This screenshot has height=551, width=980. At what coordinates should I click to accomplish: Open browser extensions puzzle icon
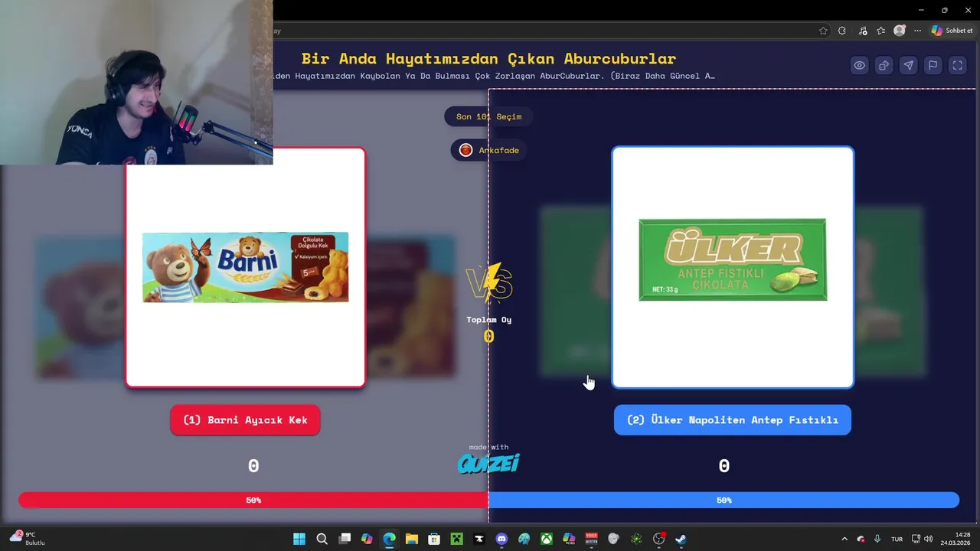point(842,31)
